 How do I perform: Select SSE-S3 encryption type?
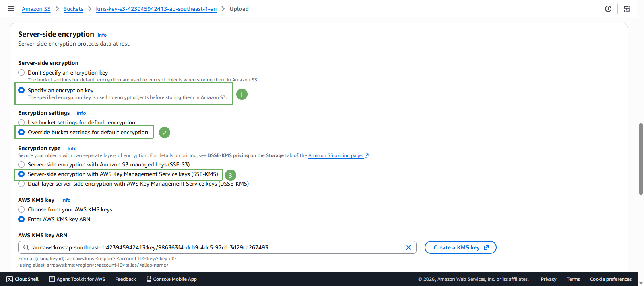(21, 164)
